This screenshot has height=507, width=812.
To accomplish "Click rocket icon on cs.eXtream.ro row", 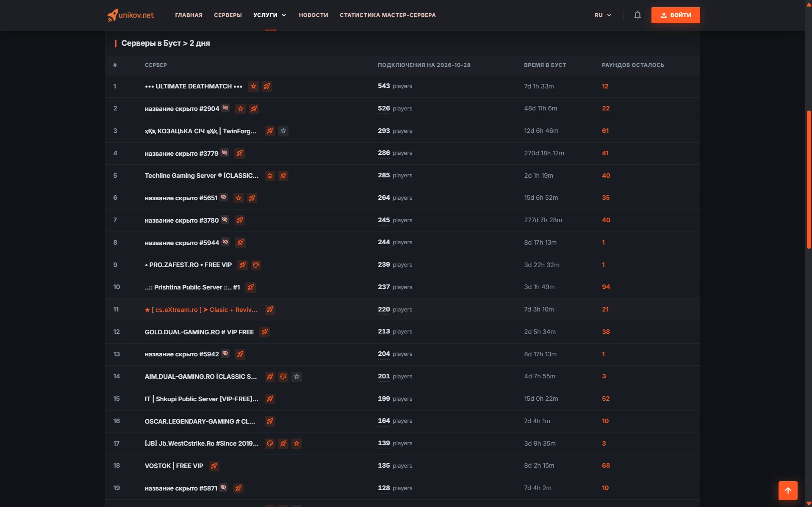I will (270, 310).
